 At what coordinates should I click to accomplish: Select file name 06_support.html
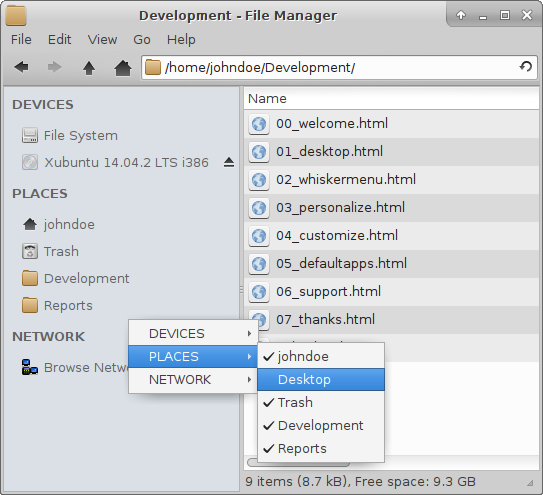328,292
